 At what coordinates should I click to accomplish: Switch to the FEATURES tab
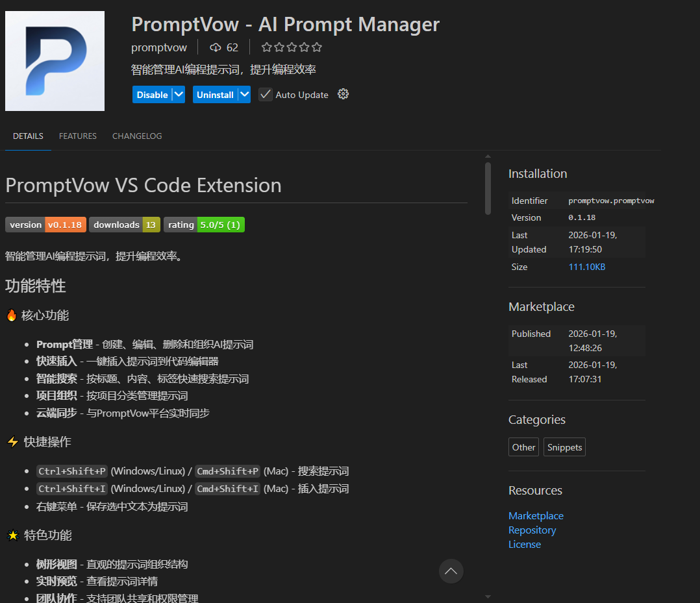[77, 136]
